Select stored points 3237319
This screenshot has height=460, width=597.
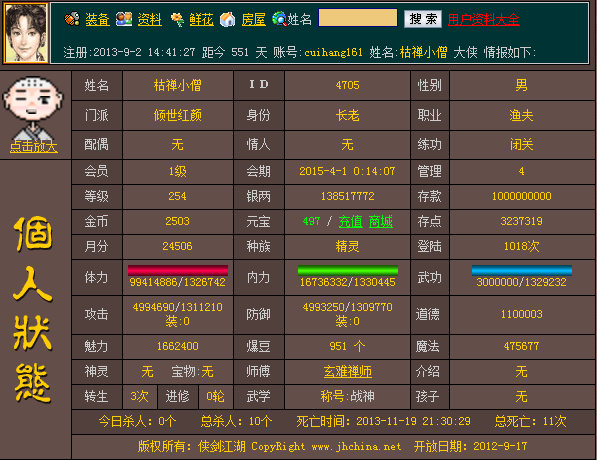(522, 221)
